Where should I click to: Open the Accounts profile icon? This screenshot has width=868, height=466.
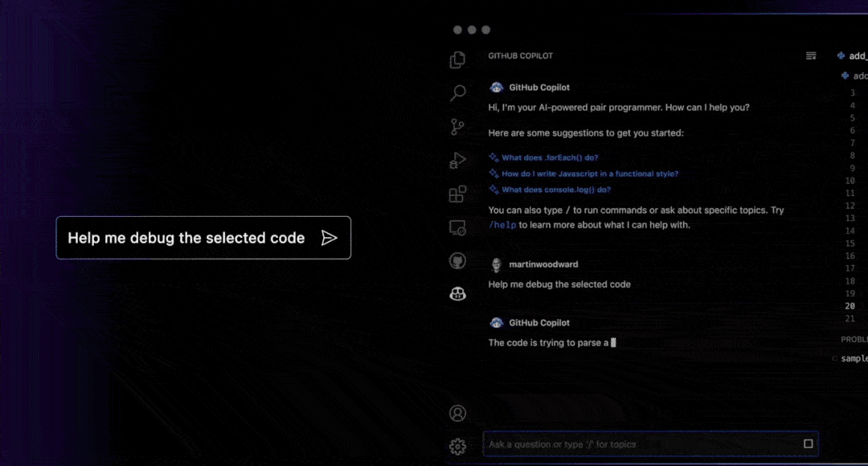457,413
